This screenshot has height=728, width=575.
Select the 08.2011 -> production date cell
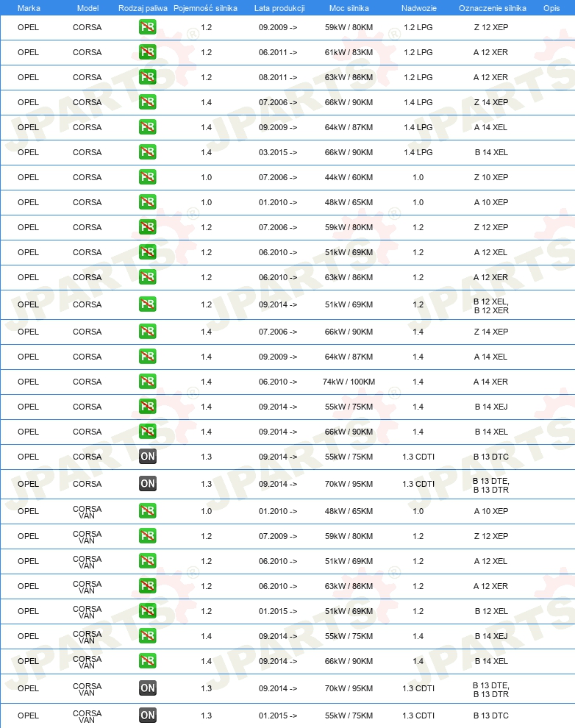pyautogui.click(x=278, y=77)
